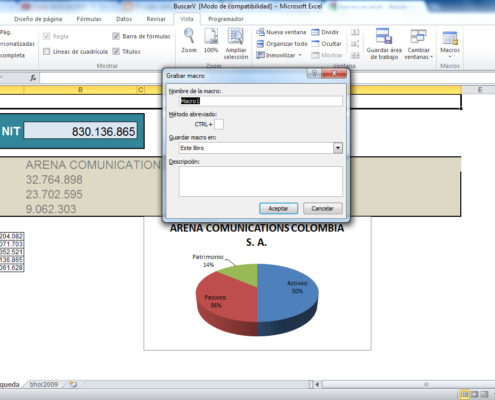Click Guardar área de trabajo
This screenshot has height=400, width=495.
click(x=384, y=44)
